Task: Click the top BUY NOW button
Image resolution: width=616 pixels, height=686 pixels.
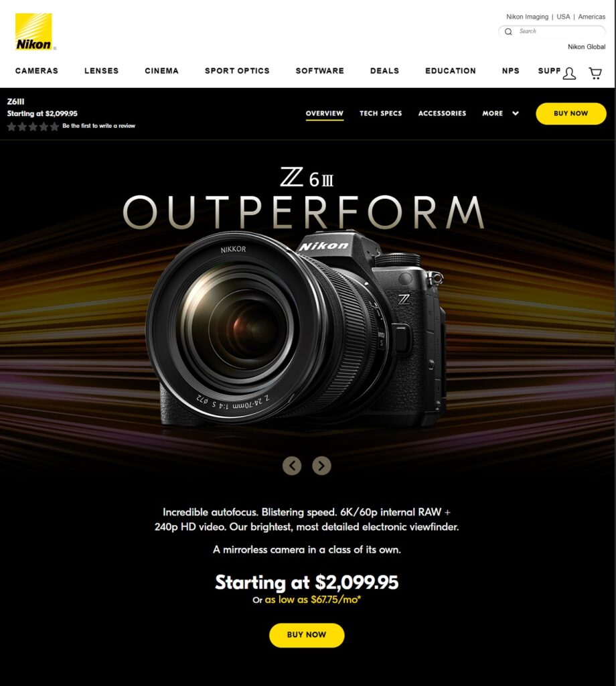Action: 571,113
